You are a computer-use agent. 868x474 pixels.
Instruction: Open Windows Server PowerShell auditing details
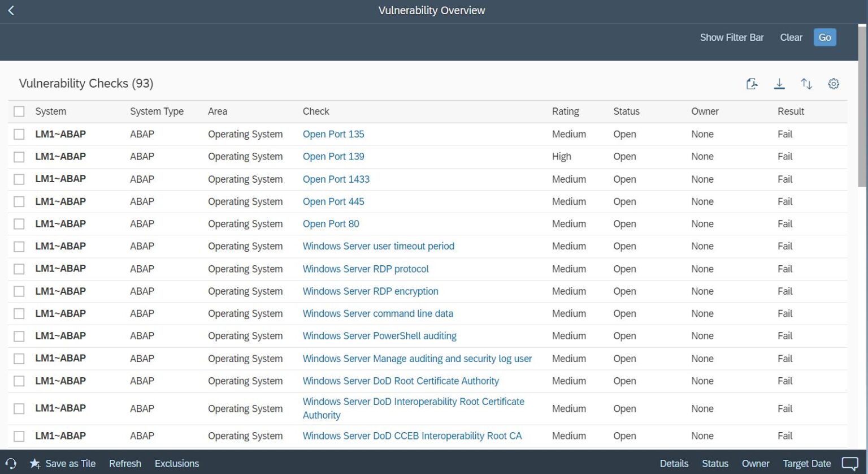pos(379,335)
